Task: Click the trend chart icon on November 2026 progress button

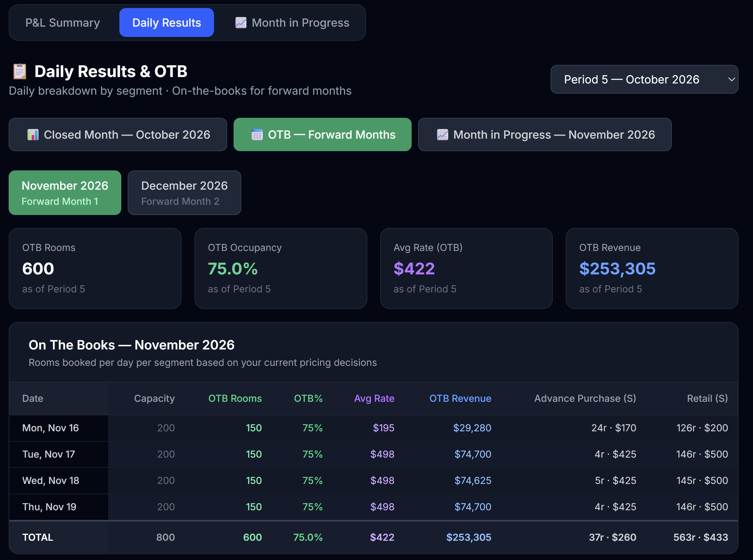Action: [442, 134]
